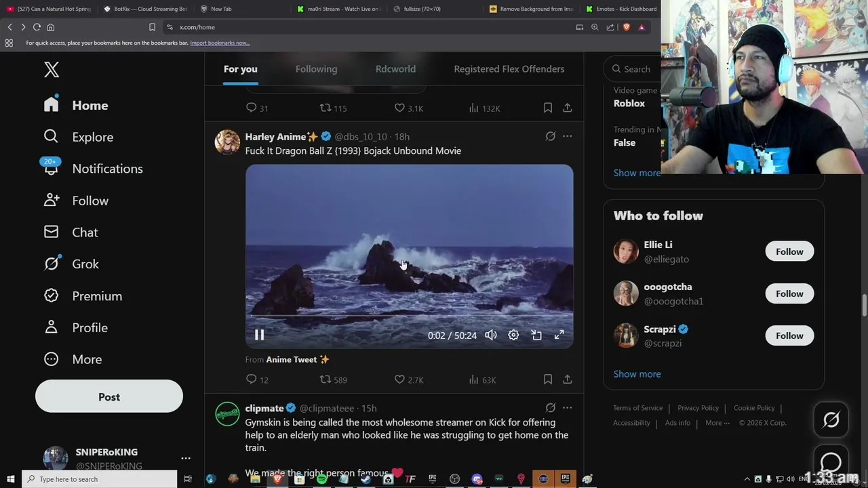
Task: Open clipmate profile avatar
Action: 227,414
